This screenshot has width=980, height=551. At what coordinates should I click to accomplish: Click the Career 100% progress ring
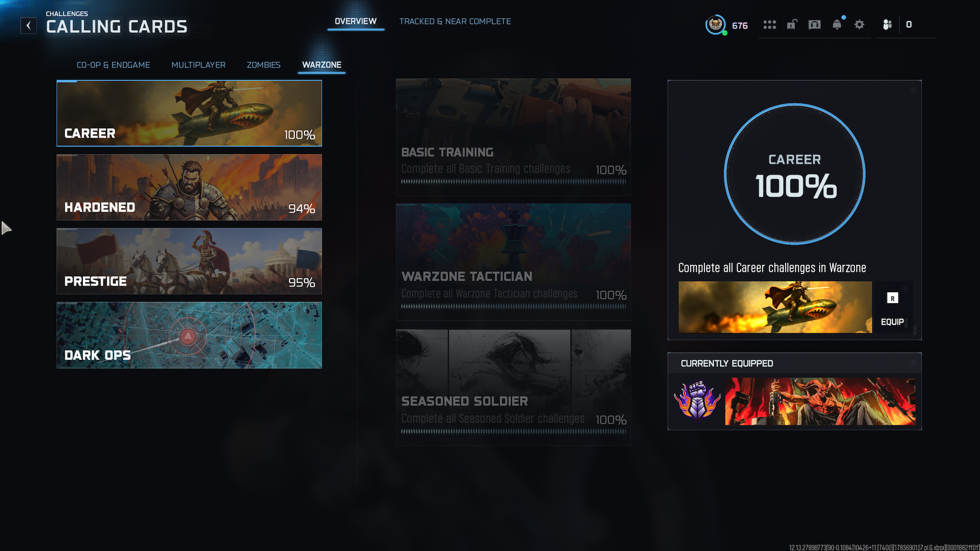coord(795,174)
